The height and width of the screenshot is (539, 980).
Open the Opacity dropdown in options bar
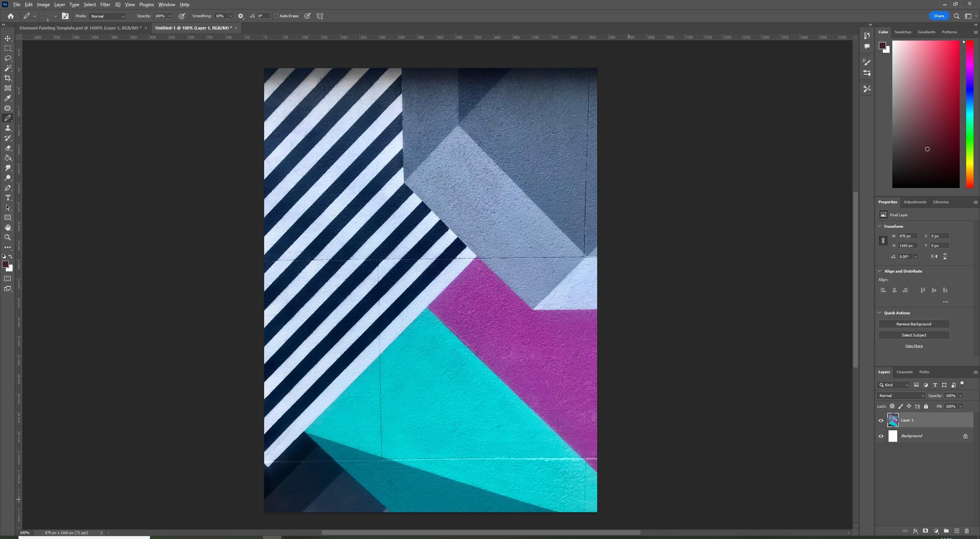pyautogui.click(x=170, y=16)
